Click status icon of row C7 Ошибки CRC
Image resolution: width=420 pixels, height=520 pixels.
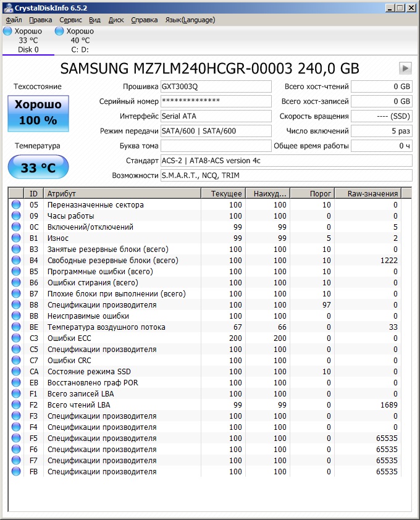coord(16,360)
